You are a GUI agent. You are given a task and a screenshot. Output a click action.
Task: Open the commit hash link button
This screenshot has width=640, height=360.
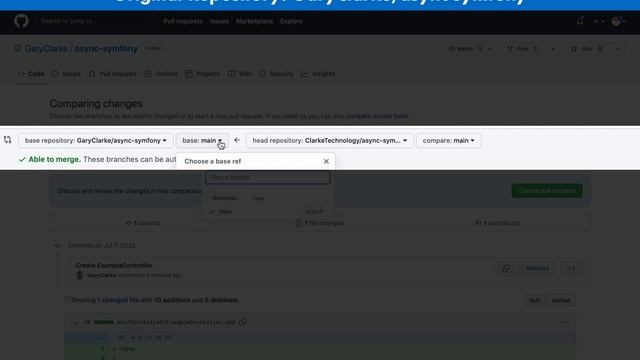(538, 268)
